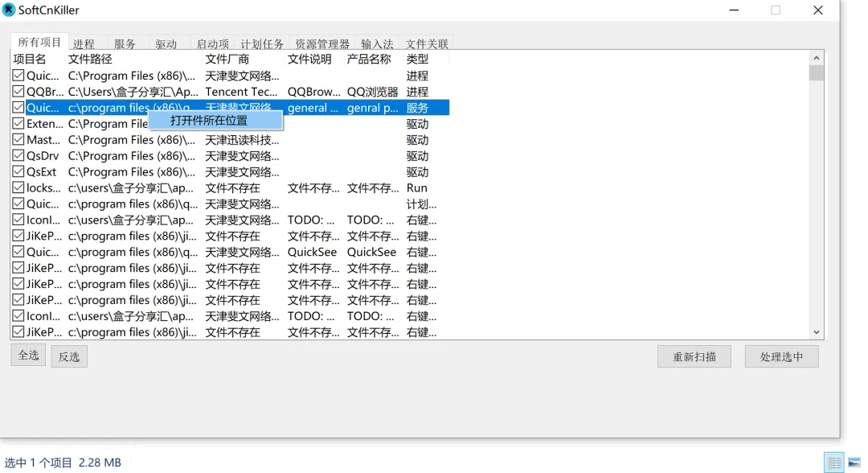Open the 文件关联 tab
868x473 pixels.
pyautogui.click(x=426, y=43)
